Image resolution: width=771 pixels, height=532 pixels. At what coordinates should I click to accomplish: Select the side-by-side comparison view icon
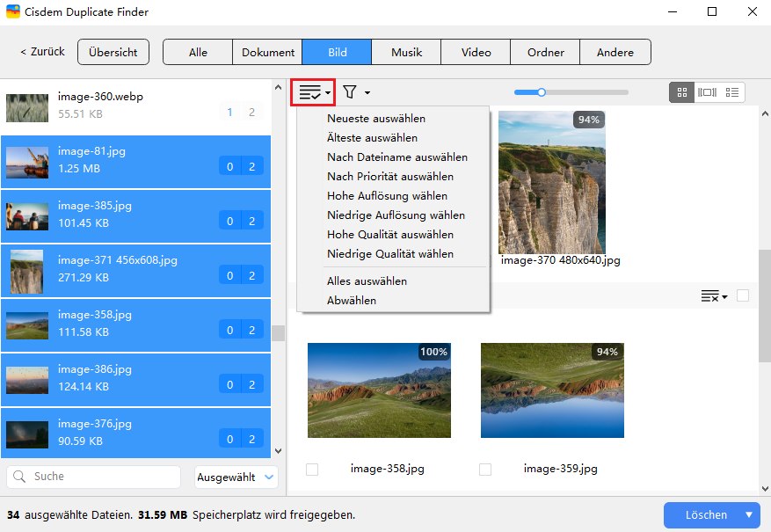point(708,91)
